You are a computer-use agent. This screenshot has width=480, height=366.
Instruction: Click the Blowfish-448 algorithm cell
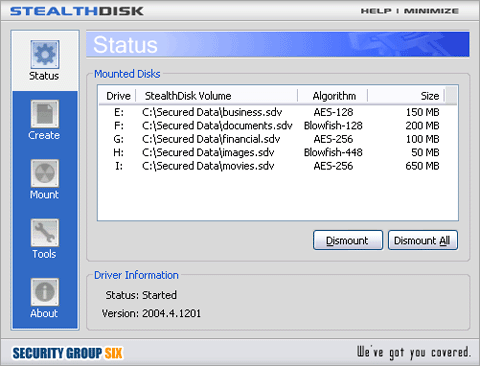click(x=333, y=152)
